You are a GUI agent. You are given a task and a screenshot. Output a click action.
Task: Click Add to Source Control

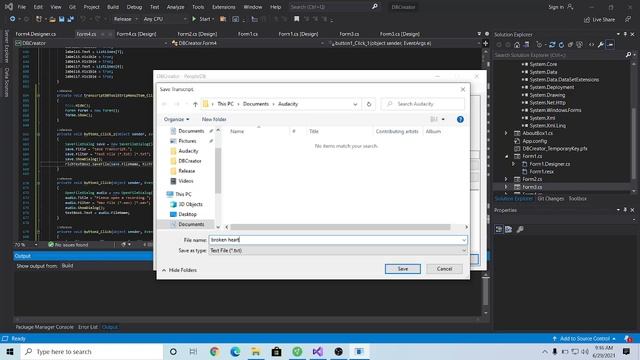click(584, 338)
